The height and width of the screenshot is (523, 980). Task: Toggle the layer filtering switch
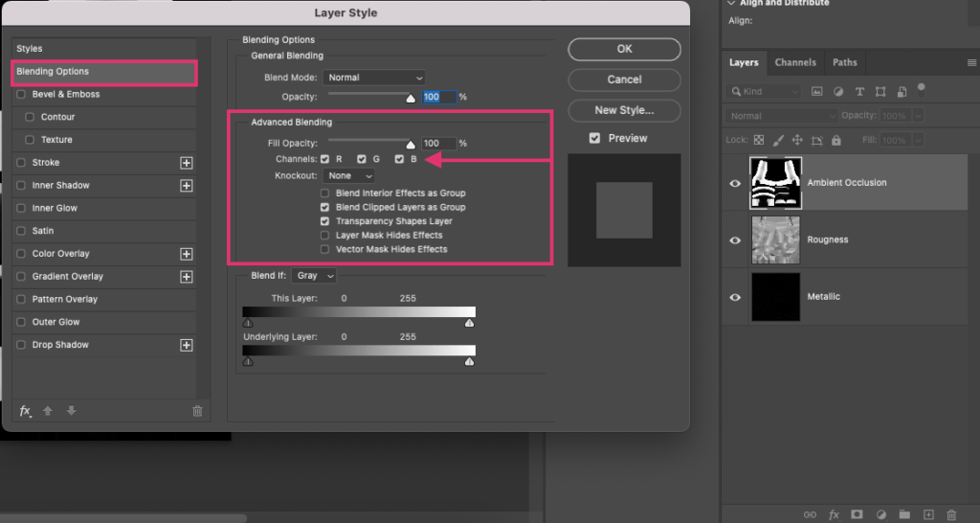tap(922, 89)
